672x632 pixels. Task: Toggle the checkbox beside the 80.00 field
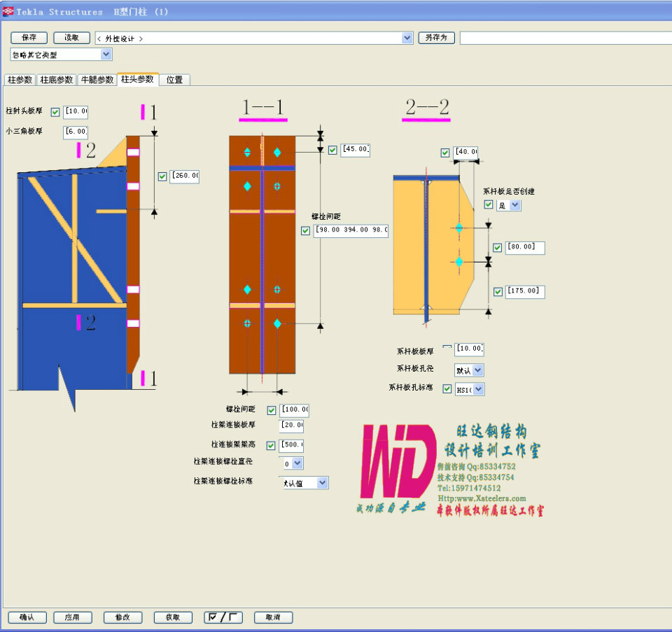point(497,248)
